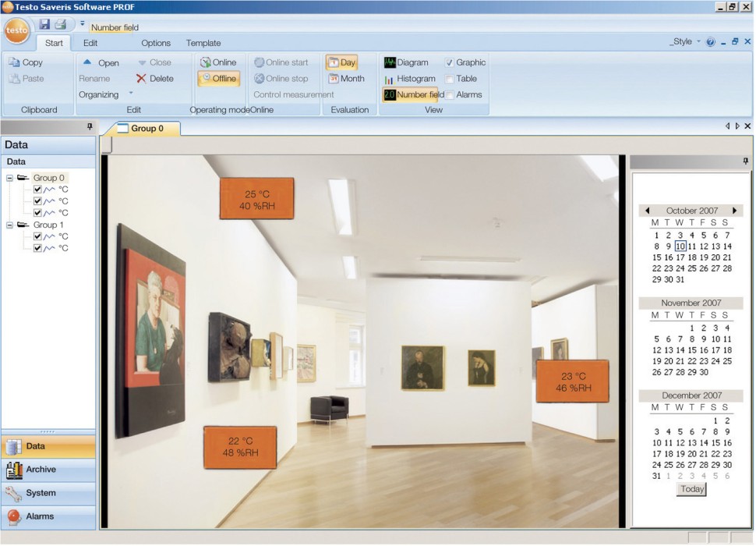Viewport: 756px width, 546px height.
Task: Enable the Table checkbox
Action: [450, 79]
